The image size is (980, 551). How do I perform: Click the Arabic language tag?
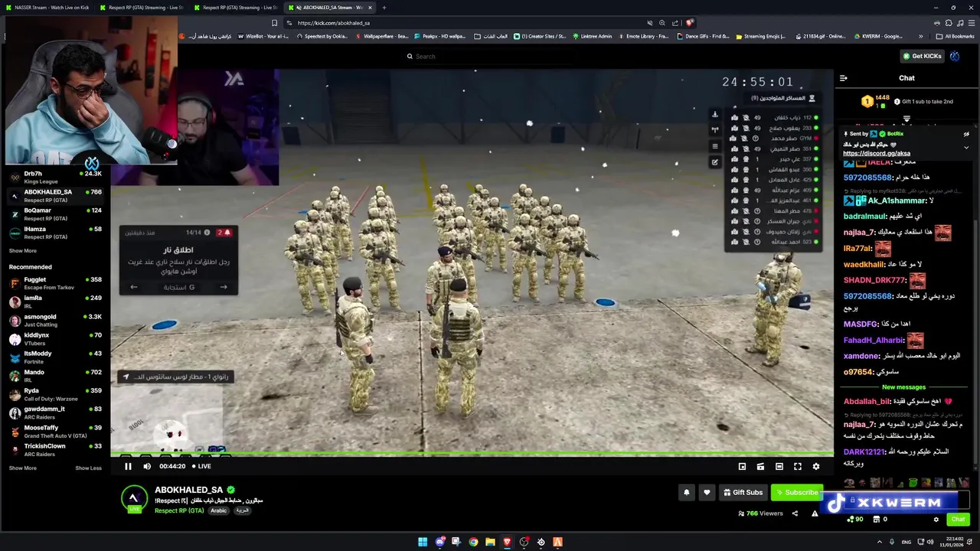click(x=219, y=510)
